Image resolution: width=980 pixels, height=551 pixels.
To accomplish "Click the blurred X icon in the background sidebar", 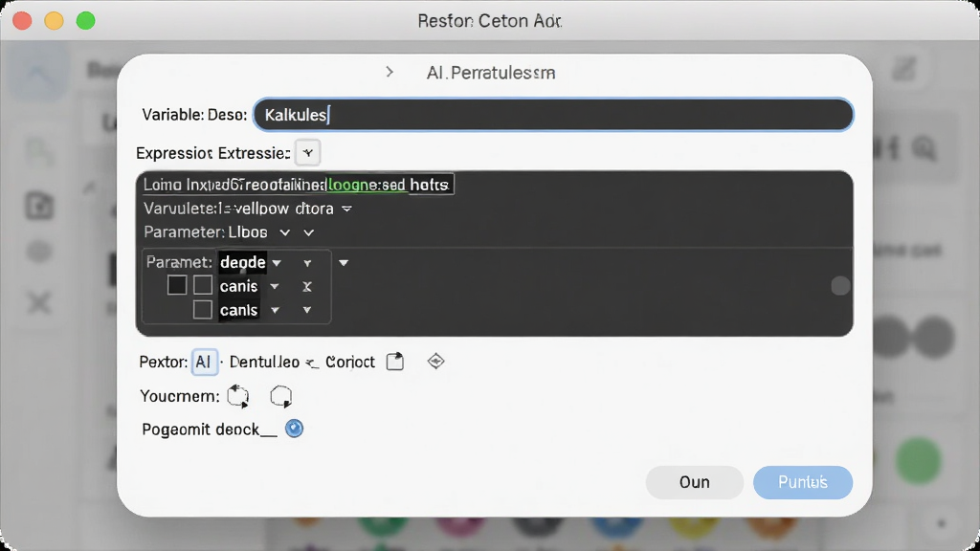I will click(38, 303).
